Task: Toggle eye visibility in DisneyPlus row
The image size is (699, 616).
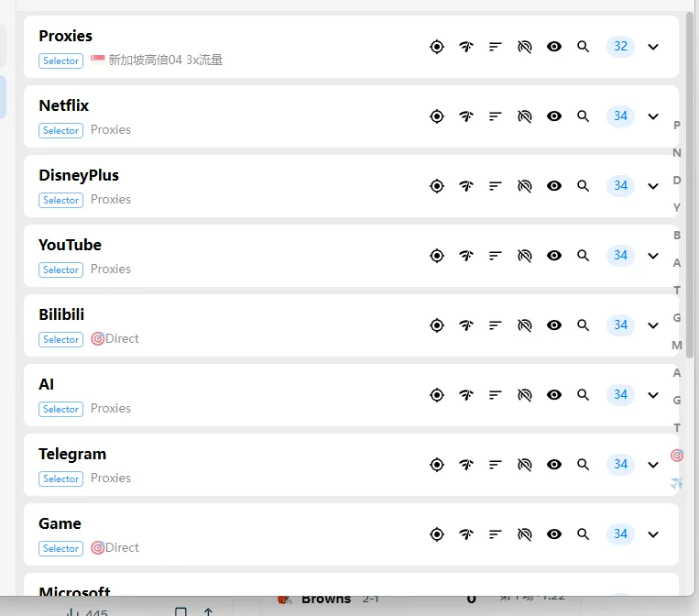Action: coord(554,186)
